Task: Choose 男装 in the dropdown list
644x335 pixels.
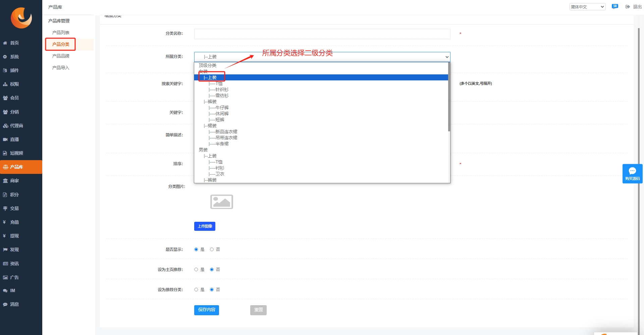Action: tap(321, 150)
